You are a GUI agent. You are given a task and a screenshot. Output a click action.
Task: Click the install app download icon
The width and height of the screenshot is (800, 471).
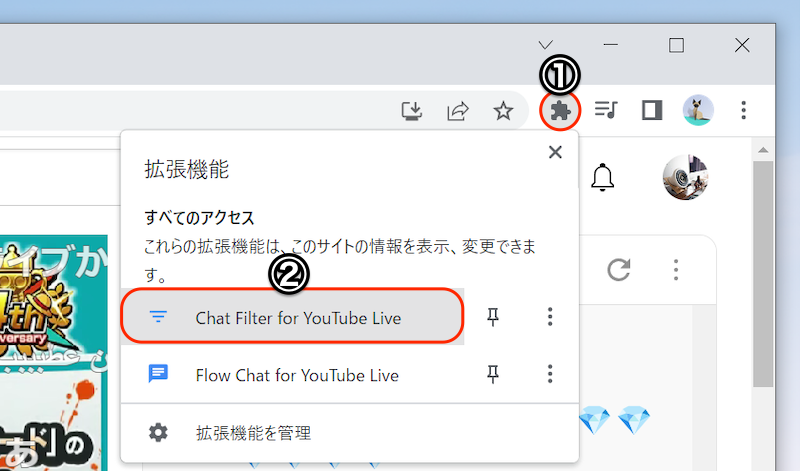click(x=411, y=110)
